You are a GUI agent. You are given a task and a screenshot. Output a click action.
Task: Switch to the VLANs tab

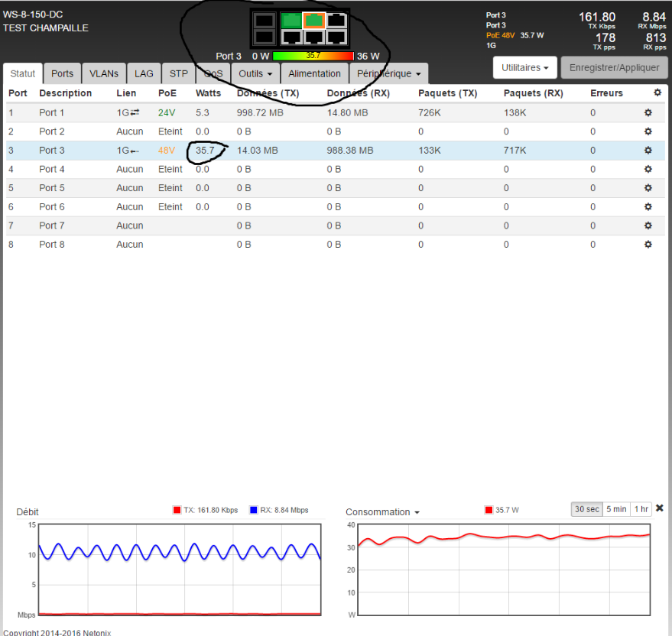click(103, 74)
